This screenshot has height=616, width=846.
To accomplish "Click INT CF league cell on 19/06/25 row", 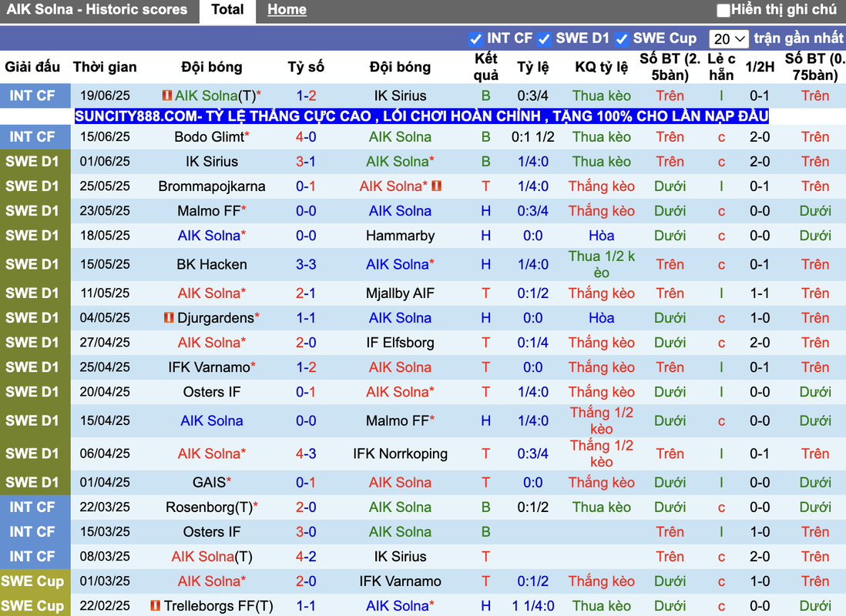I will point(35,95).
